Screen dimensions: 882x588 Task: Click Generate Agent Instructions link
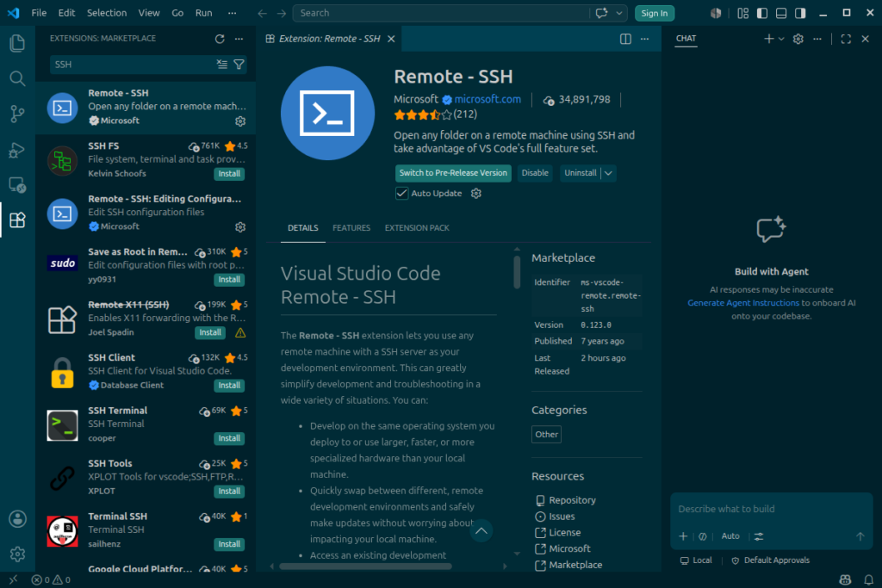coord(743,303)
